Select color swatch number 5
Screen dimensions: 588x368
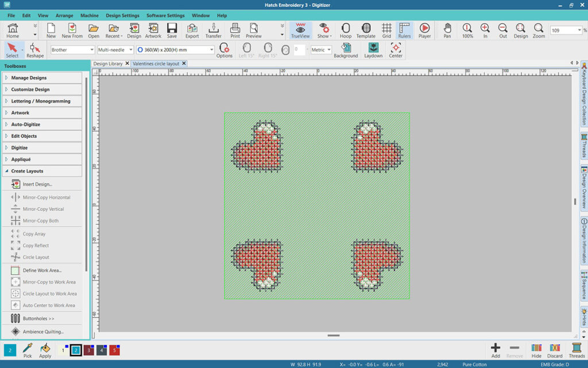[114, 350]
